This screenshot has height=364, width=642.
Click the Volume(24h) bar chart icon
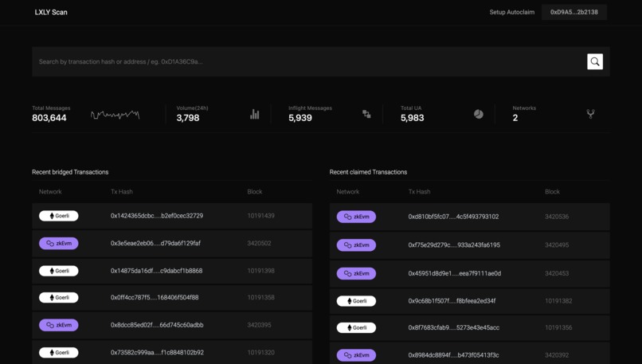254,114
